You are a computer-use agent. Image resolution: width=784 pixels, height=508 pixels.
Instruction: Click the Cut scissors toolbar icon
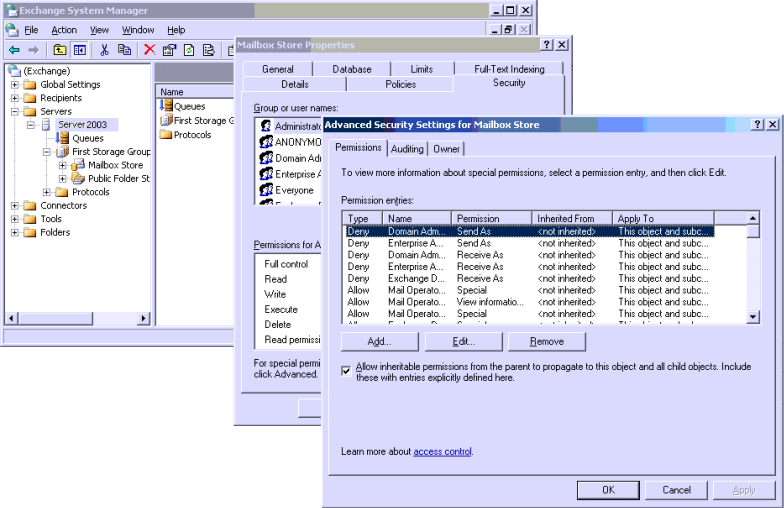(x=104, y=50)
